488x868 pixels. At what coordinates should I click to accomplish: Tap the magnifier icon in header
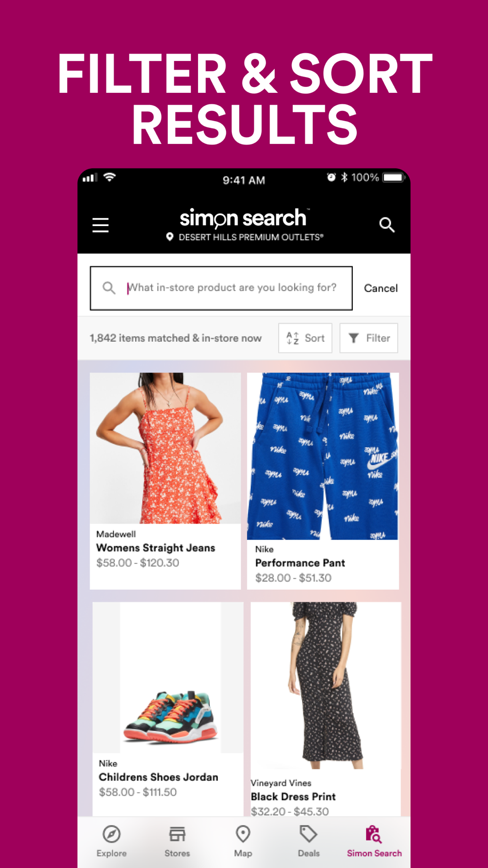(x=386, y=225)
